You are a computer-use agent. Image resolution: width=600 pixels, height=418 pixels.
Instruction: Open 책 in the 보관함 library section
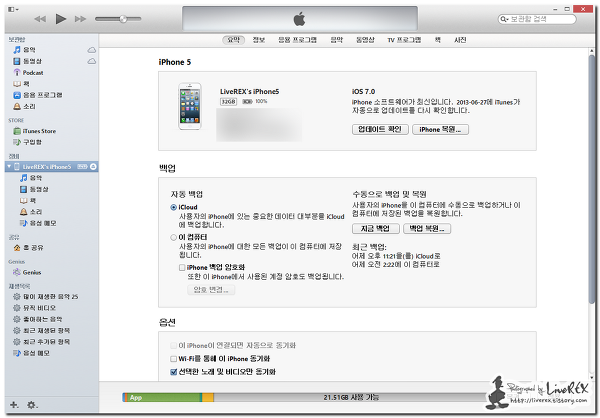(x=21, y=83)
